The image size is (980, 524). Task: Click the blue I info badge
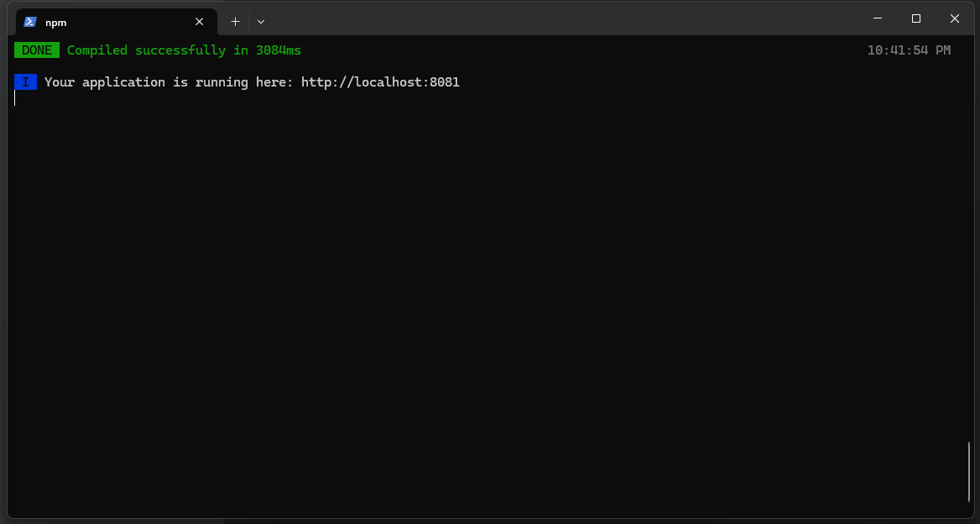[25, 82]
